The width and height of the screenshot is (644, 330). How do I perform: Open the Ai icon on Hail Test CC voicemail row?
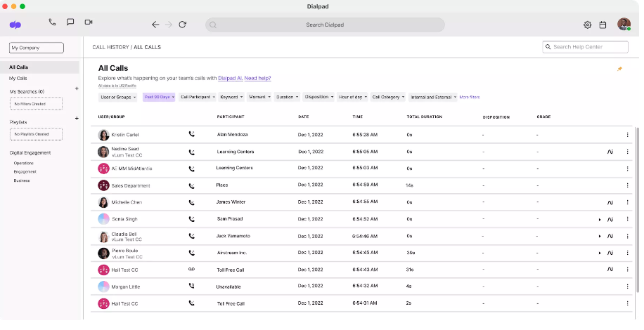pyautogui.click(x=610, y=270)
